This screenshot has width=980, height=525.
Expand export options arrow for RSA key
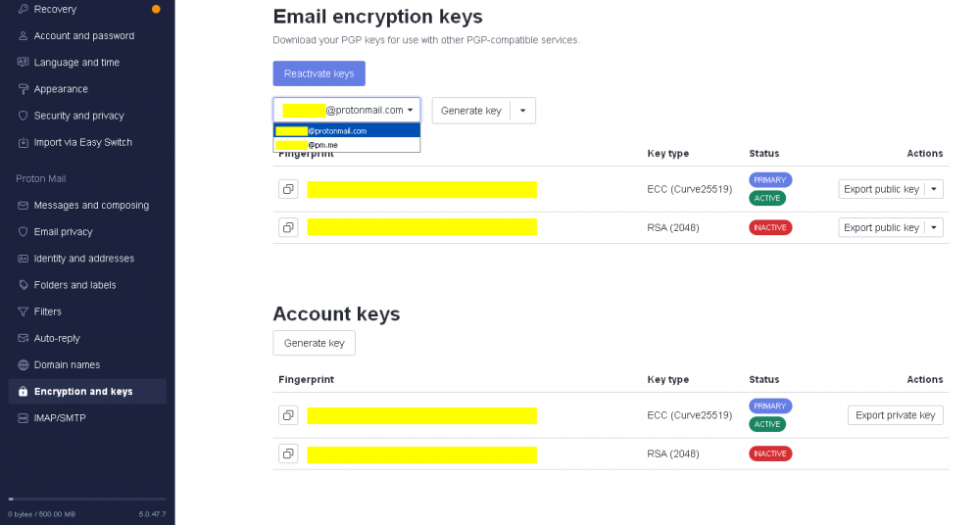point(933,227)
